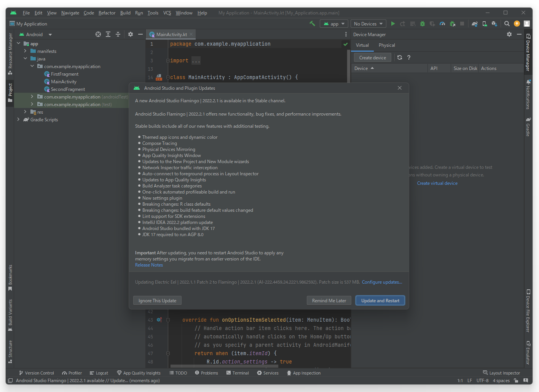Screen dimensions: 539x392
Task: Open the Release Notes link
Action: (149, 265)
